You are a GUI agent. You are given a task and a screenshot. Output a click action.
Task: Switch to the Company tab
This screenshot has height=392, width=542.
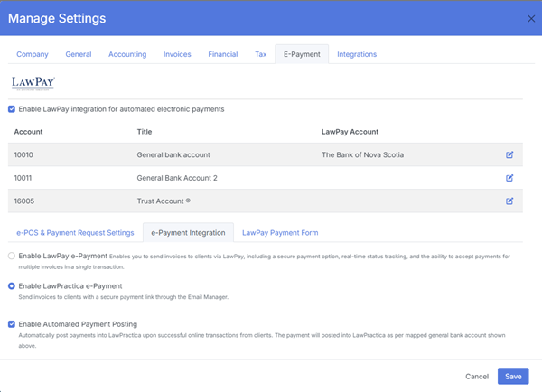click(x=33, y=54)
